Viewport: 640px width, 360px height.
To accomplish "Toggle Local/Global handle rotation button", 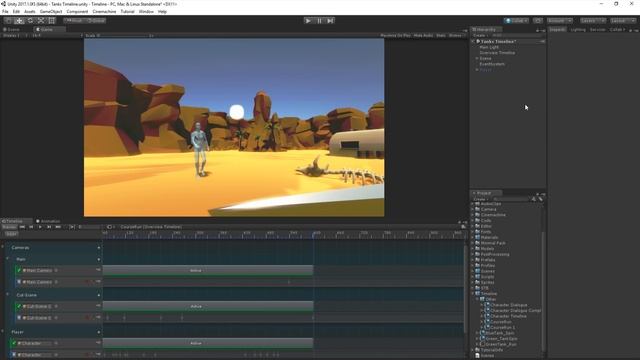I will coord(96,20).
